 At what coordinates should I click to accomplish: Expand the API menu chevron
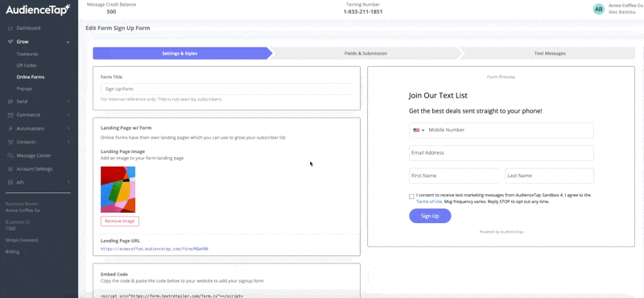point(68,183)
